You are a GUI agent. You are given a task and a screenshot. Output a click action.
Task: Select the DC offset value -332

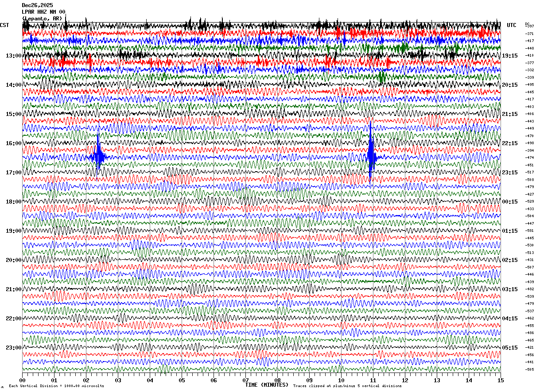(x=529, y=70)
